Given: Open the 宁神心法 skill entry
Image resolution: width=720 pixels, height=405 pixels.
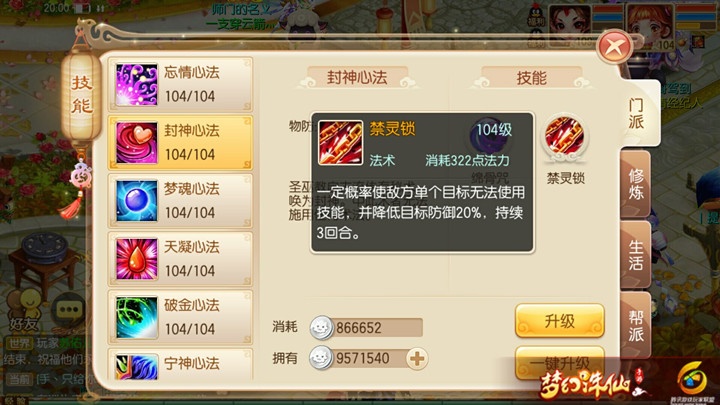Looking at the screenshot, I should [x=180, y=365].
